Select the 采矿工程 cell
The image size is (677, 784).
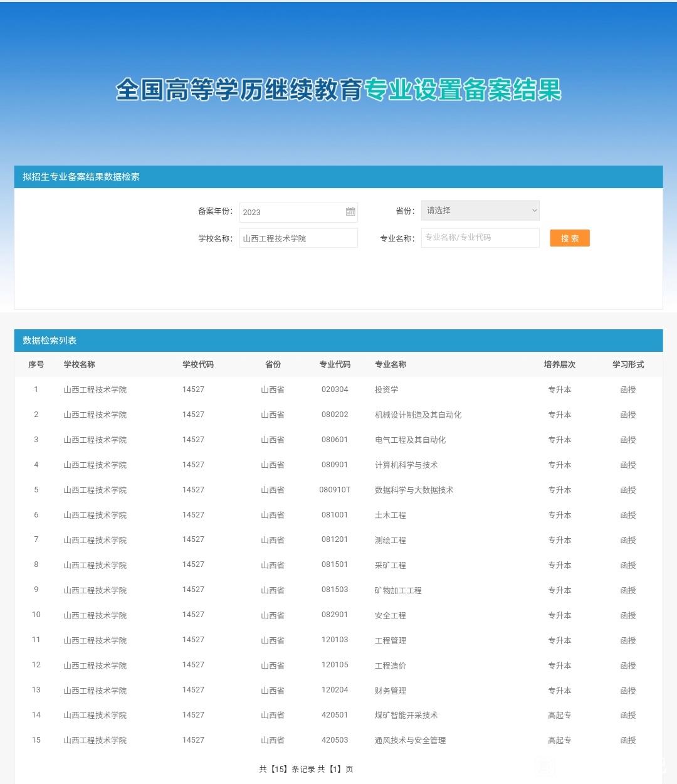(391, 565)
